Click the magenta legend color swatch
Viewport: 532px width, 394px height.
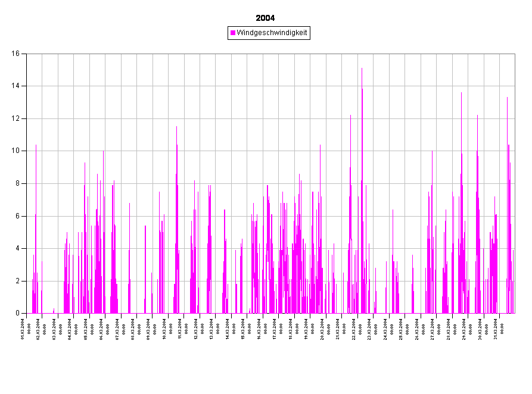(x=233, y=33)
